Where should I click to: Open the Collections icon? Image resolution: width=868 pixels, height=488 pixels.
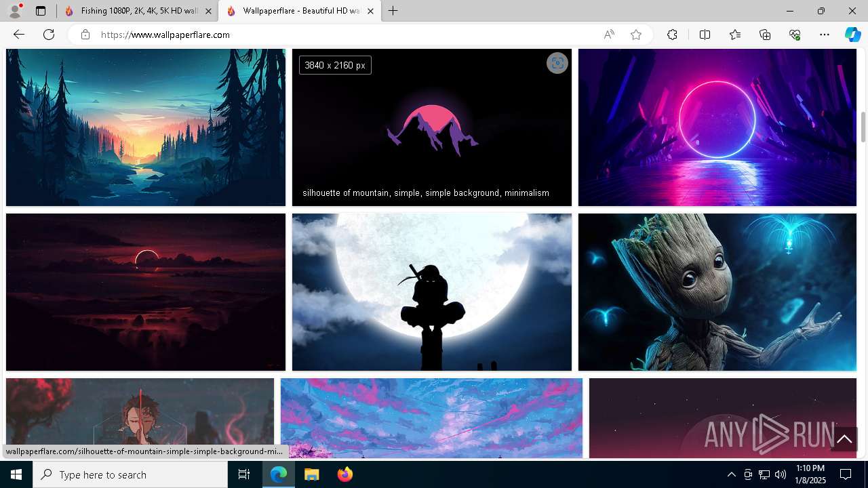765,35
